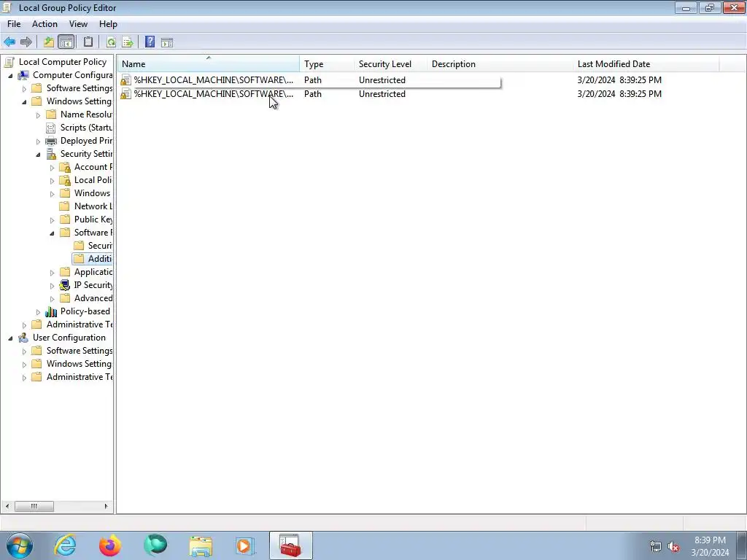Select the Scripts (Startup) script icon
The height and width of the screenshot is (560, 747).
click(x=50, y=128)
